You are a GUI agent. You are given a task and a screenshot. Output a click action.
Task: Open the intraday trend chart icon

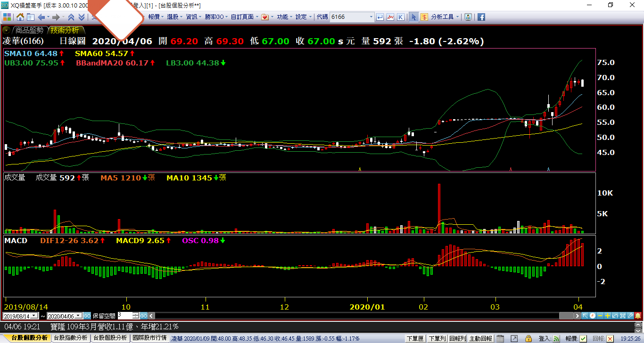coord(390,17)
